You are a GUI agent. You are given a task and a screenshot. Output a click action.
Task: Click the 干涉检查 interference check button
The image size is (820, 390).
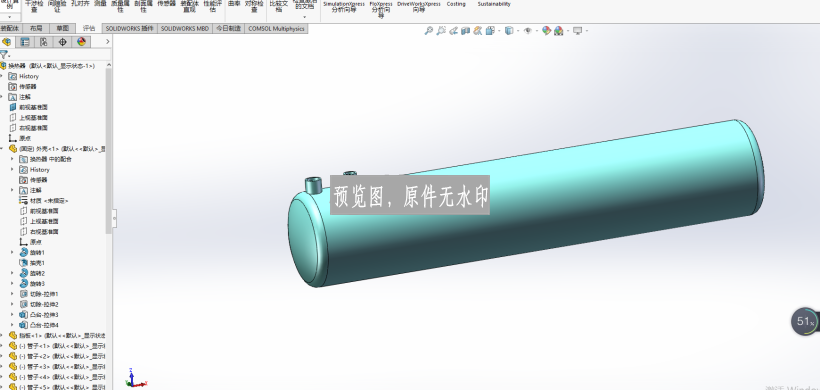coord(35,6)
